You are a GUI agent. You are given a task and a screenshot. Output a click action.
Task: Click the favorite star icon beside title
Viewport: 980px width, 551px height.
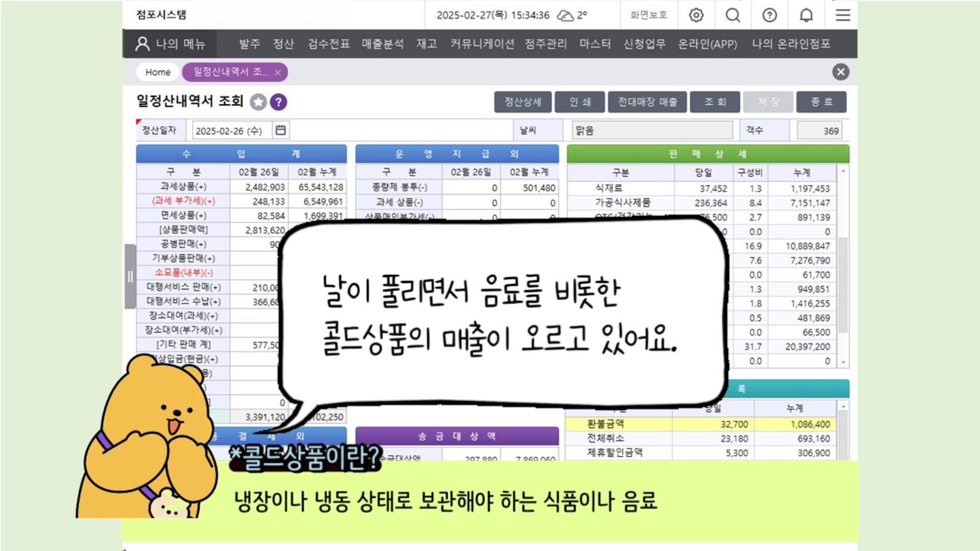(x=258, y=102)
